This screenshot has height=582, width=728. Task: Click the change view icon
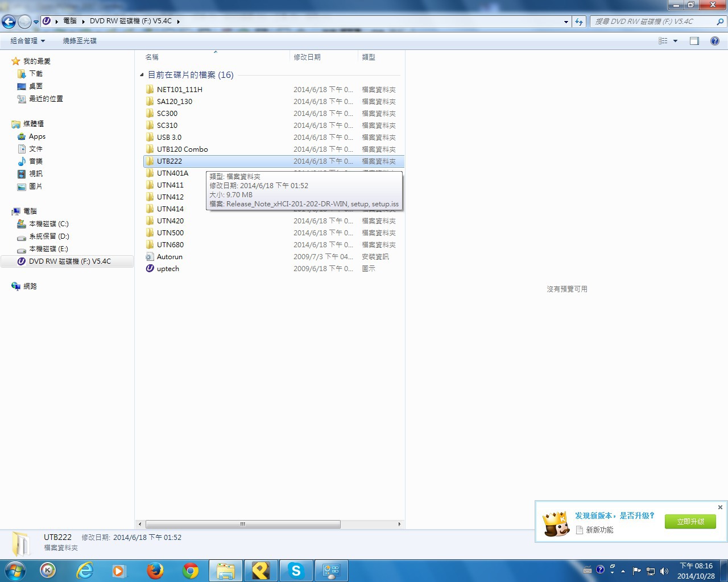(663, 41)
